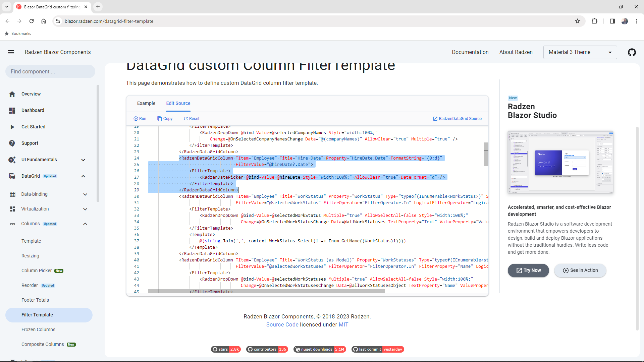This screenshot has width=644, height=362.
Task: Switch to the Example tab
Action: [x=146, y=103]
